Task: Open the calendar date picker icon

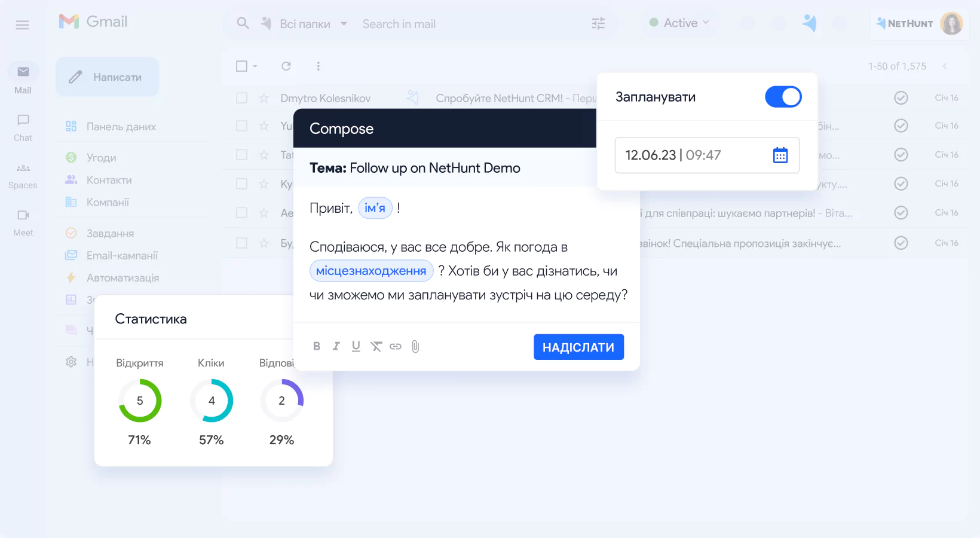Action: (x=780, y=155)
